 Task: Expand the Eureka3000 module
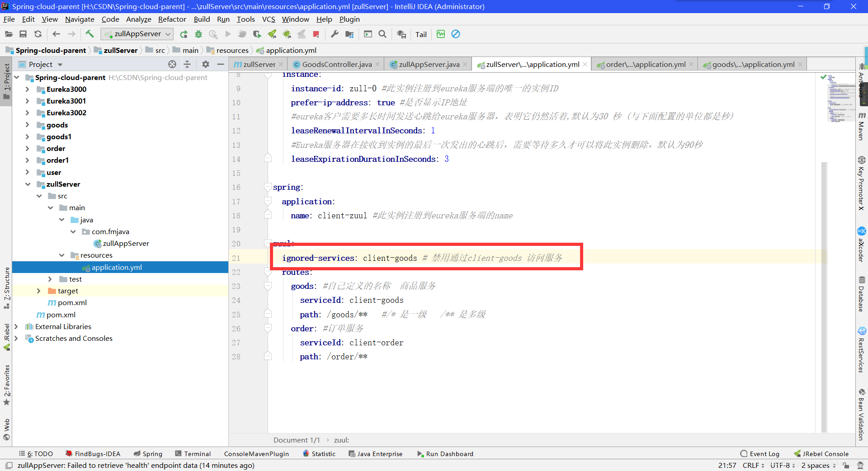point(28,89)
